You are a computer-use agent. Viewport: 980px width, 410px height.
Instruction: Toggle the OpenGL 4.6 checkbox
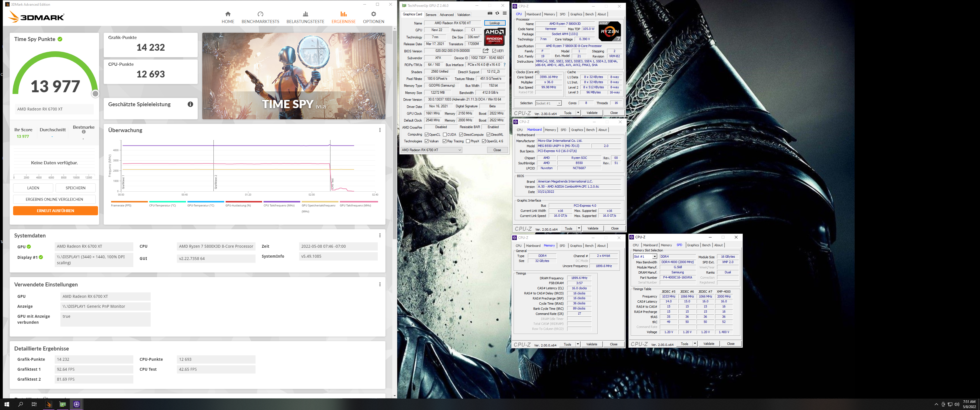pos(484,142)
